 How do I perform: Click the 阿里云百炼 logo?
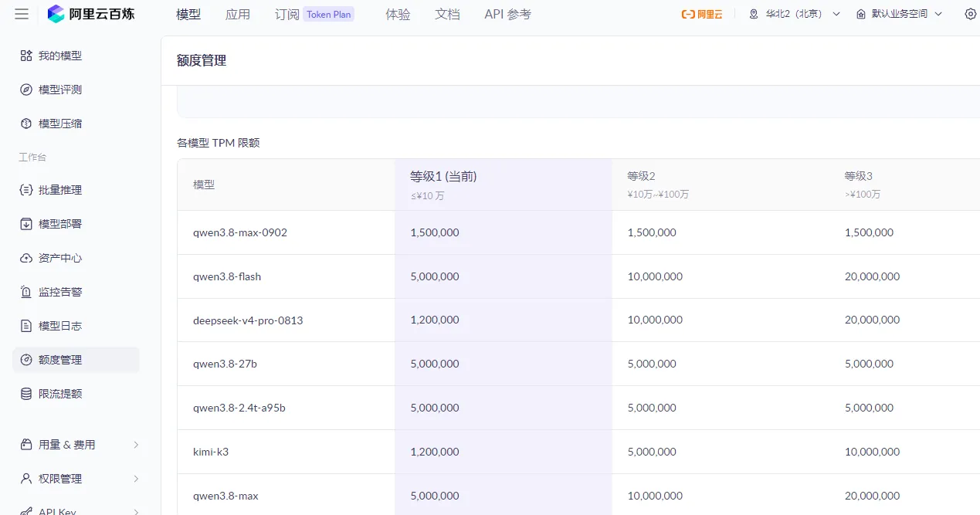tap(90, 14)
